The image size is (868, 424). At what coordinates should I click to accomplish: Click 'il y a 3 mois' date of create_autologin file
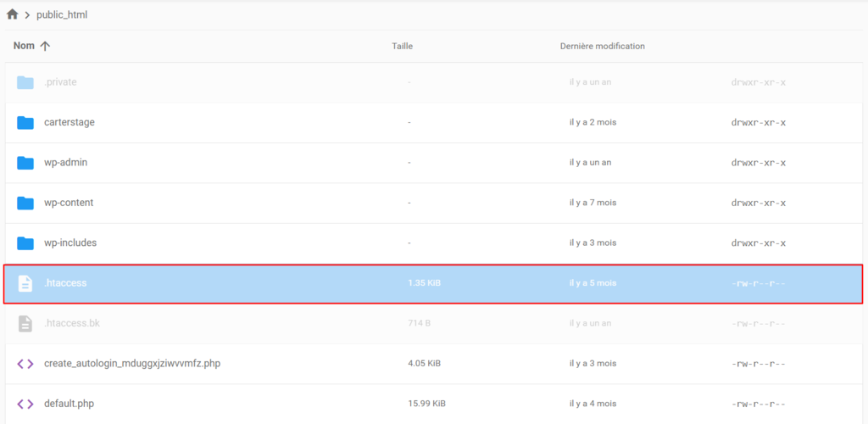click(593, 364)
